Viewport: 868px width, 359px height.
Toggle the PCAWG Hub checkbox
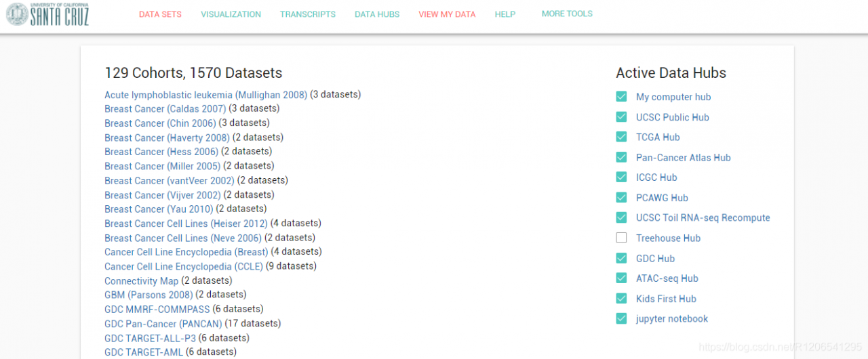pyautogui.click(x=621, y=197)
